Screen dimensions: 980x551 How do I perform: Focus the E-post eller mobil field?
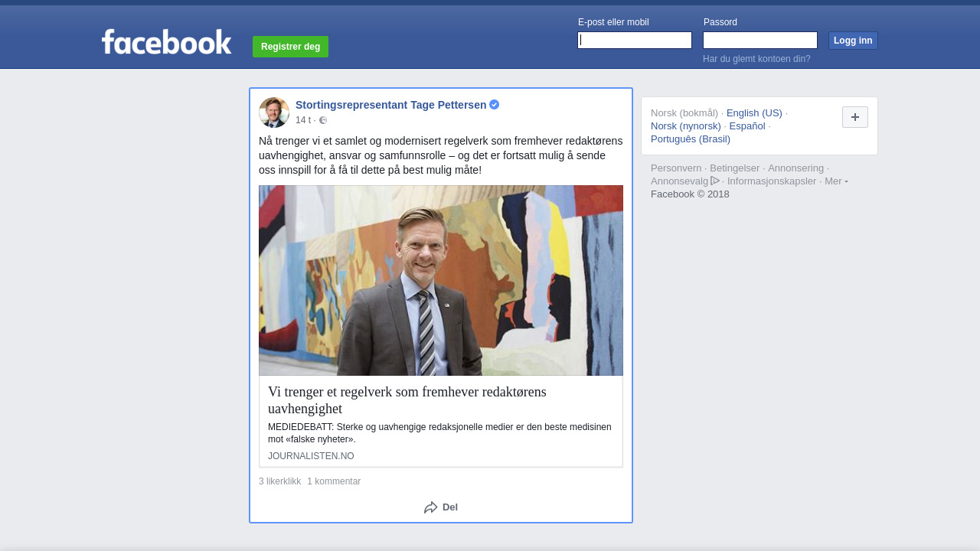pyautogui.click(x=635, y=40)
